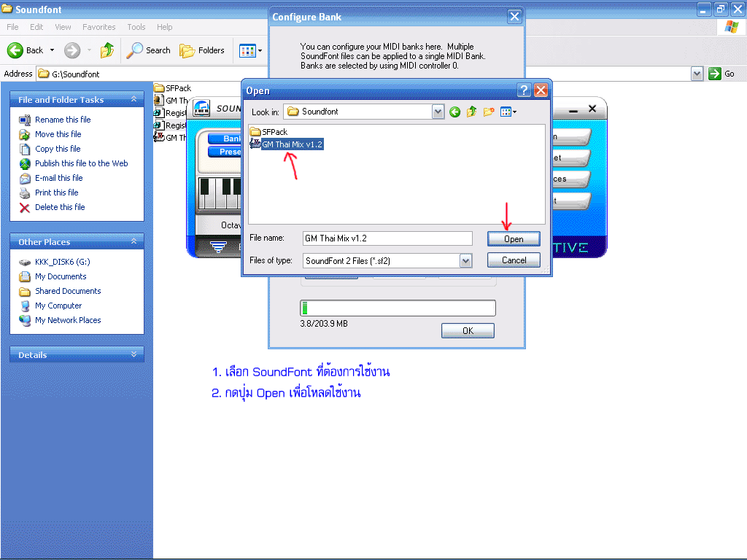The image size is (747, 560).
Task: Click Create New Folder icon in Open dialog
Action: tap(489, 112)
